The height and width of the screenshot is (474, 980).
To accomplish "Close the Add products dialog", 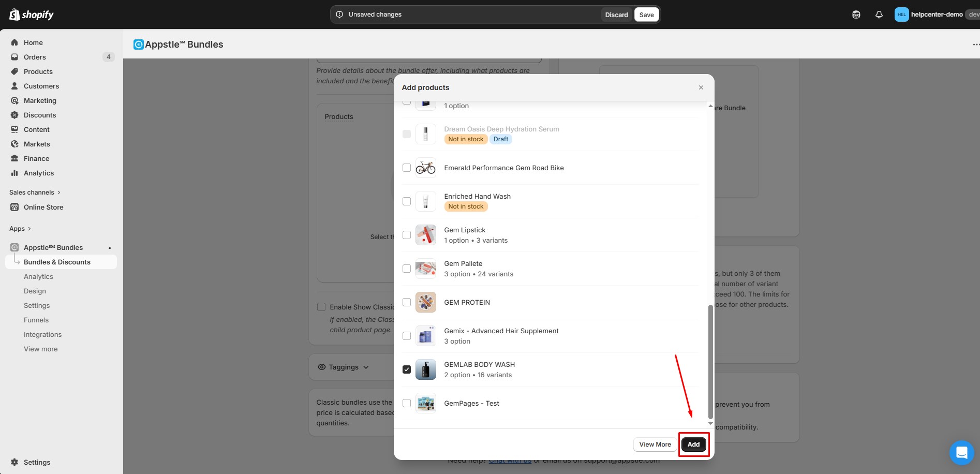I will pos(701,87).
